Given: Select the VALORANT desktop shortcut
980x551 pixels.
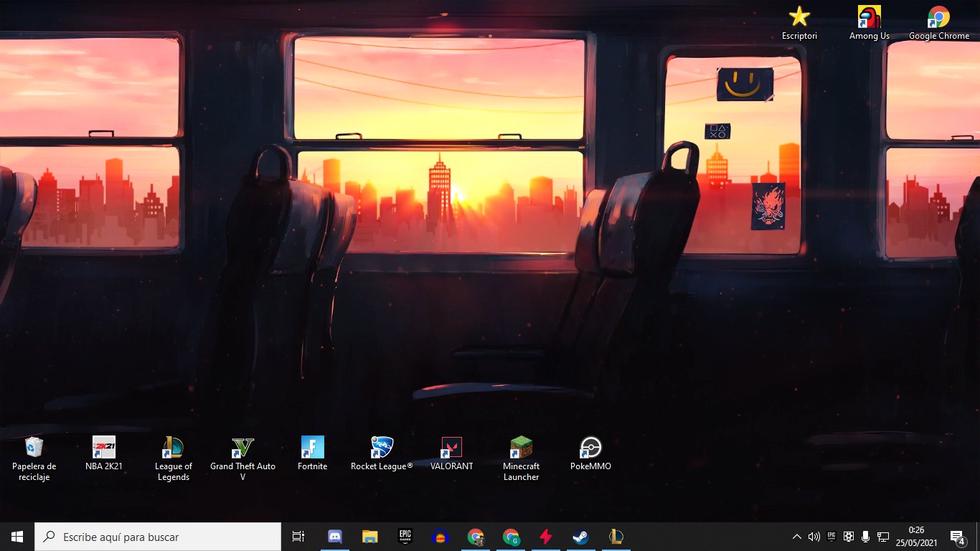Looking at the screenshot, I should click(452, 453).
